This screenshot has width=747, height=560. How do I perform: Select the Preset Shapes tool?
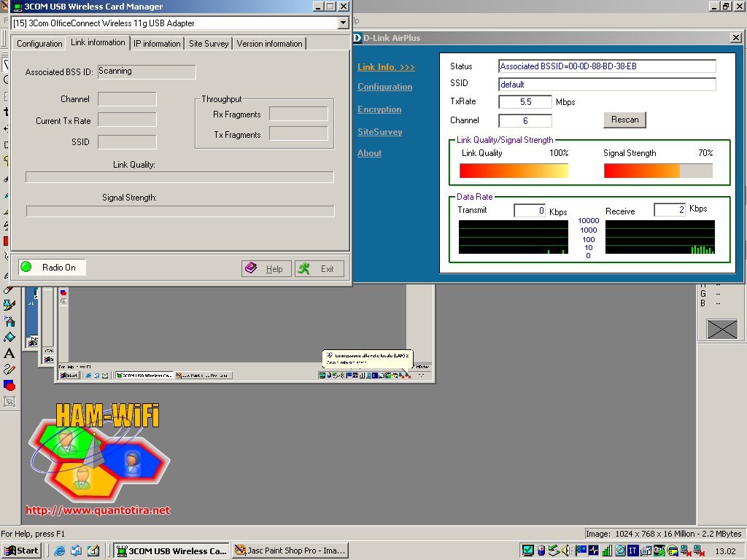tap(9, 385)
